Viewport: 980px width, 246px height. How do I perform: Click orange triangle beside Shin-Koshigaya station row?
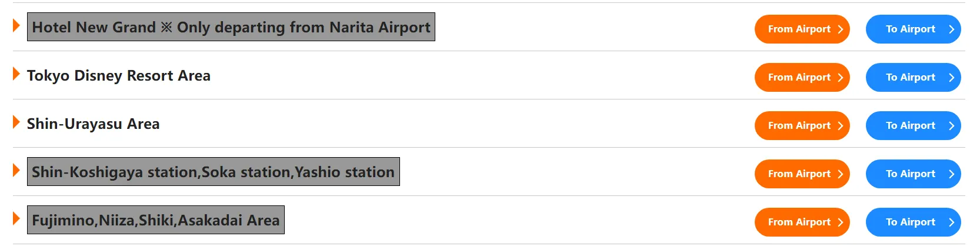click(x=16, y=171)
